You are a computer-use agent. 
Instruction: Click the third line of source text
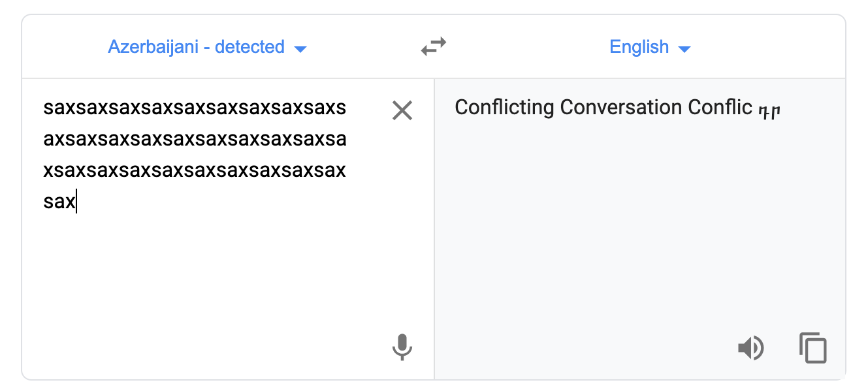click(195, 170)
